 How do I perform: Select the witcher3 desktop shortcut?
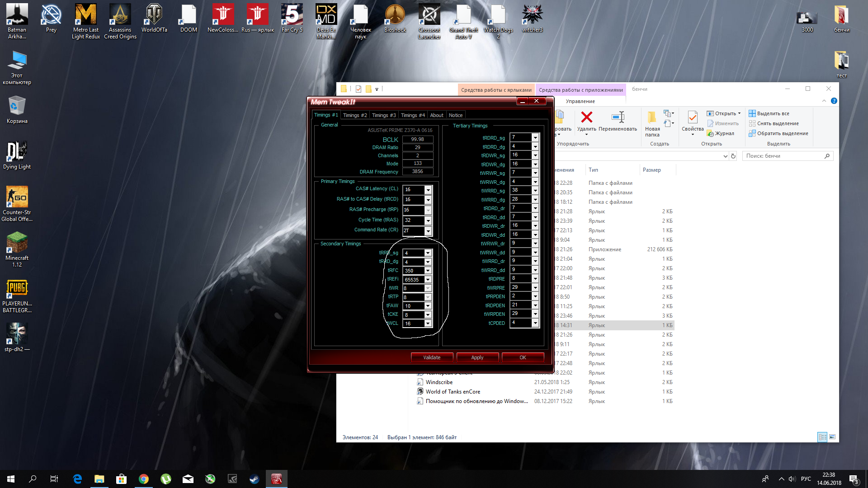point(532,15)
